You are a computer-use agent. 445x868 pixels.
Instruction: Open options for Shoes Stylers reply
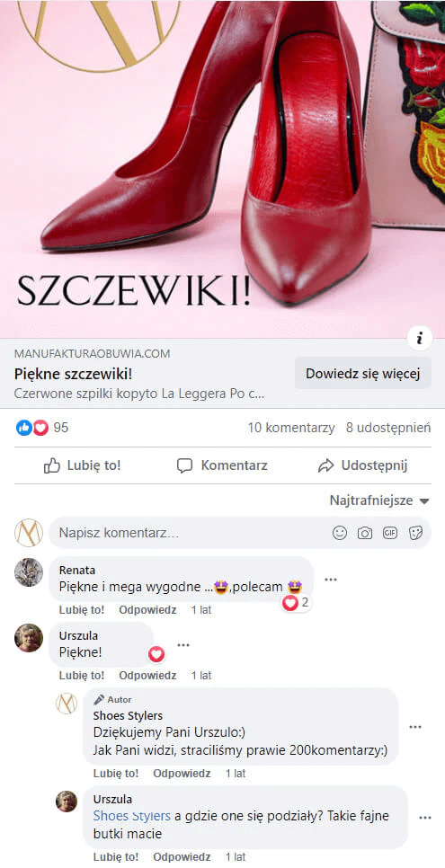pyautogui.click(x=415, y=727)
